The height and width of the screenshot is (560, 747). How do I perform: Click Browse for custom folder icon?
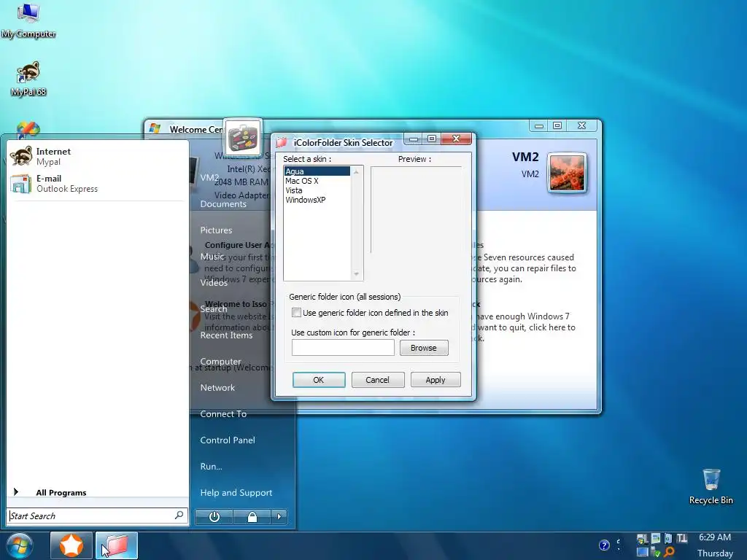(x=424, y=348)
